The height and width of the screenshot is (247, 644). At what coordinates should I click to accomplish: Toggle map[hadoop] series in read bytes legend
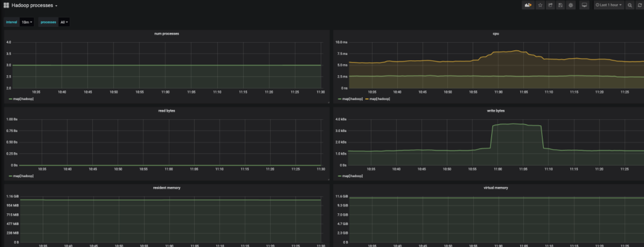click(23, 176)
